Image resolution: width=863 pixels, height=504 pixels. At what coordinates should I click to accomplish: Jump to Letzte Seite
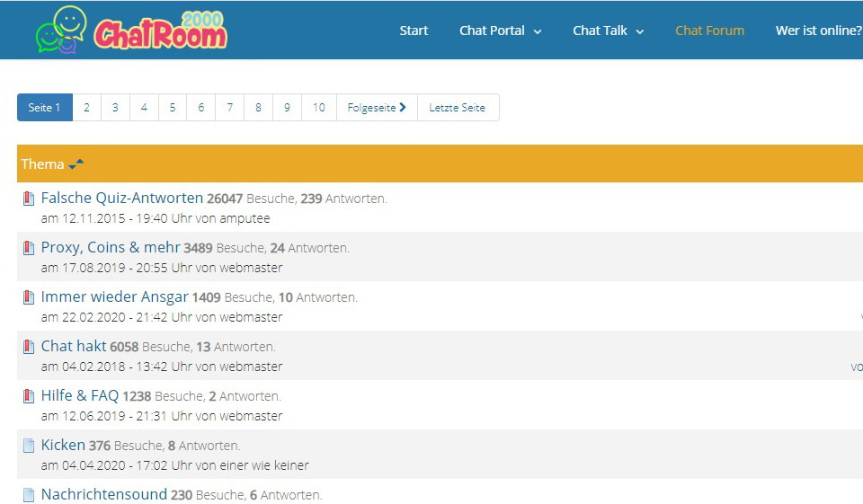[x=458, y=107]
